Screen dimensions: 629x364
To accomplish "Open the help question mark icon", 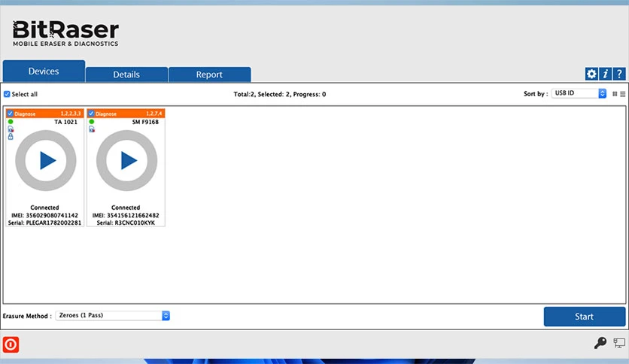I will [619, 74].
